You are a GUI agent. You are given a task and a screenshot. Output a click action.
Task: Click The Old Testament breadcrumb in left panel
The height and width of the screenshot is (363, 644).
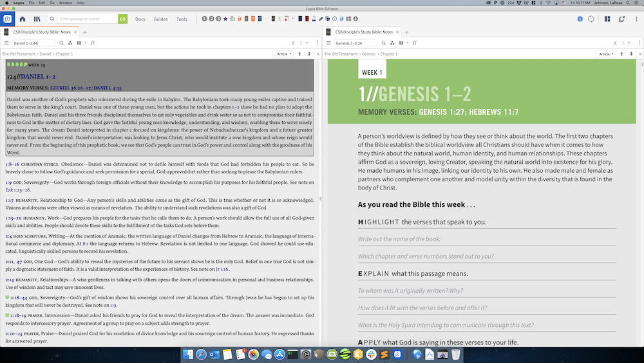(x=19, y=54)
